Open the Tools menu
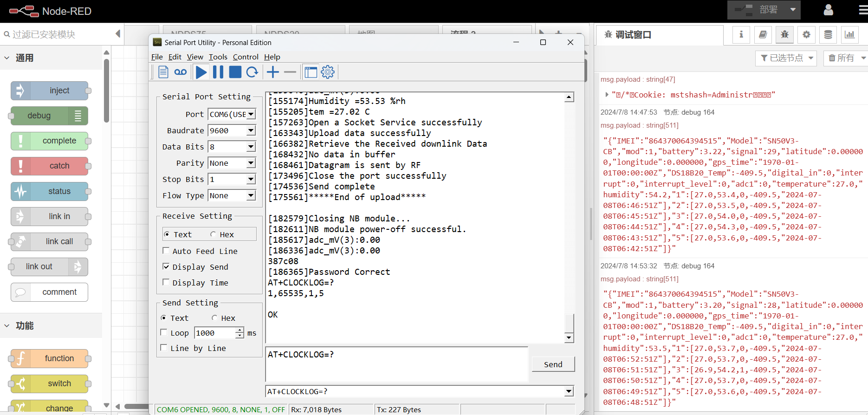 point(218,57)
